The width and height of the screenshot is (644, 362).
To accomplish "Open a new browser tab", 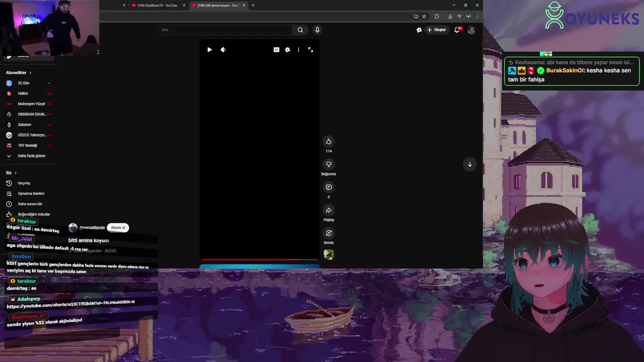I will pyautogui.click(x=253, y=5).
